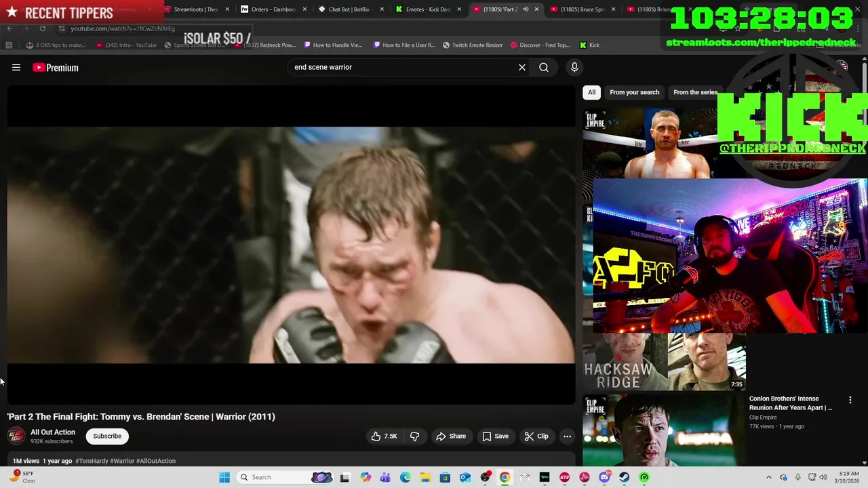Open Discord from the taskbar
The height and width of the screenshot is (488, 868).
(604, 477)
